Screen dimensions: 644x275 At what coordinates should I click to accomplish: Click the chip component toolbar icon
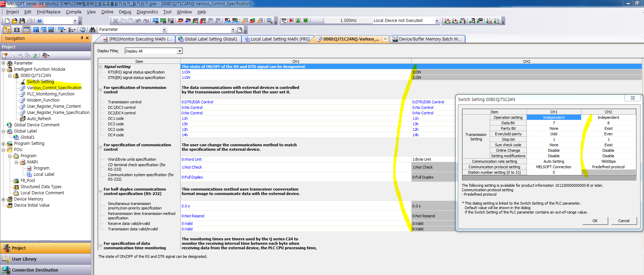(x=16, y=30)
